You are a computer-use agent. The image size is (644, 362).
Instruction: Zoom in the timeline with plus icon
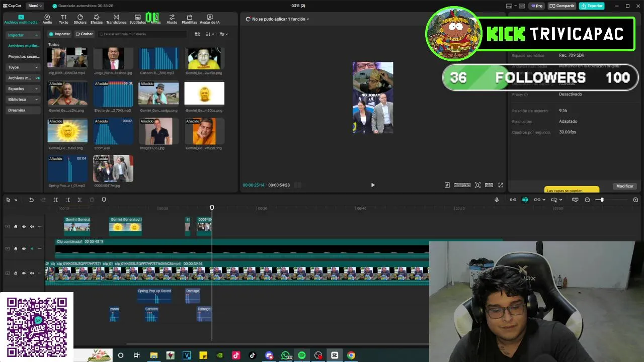(635, 200)
